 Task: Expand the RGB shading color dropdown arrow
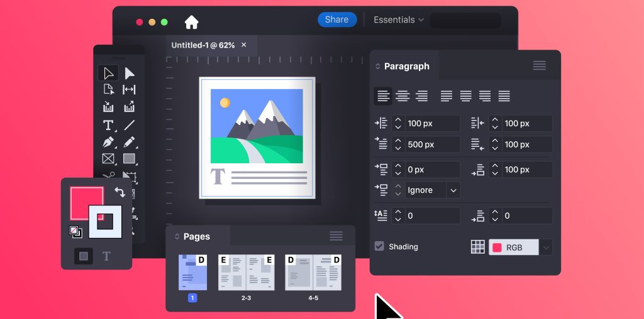[546, 247]
